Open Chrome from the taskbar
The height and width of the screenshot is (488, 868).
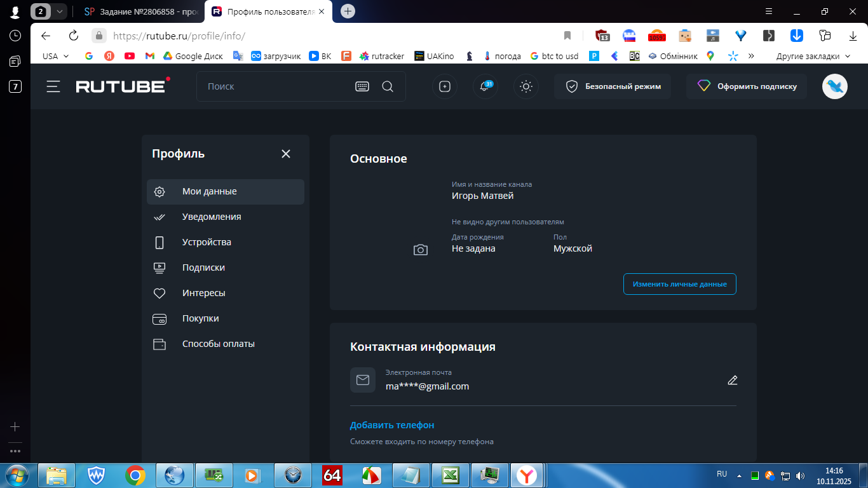coord(135,475)
